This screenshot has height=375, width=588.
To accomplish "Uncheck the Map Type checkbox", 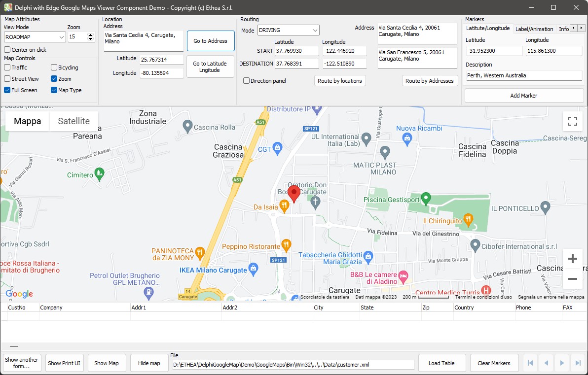I will (x=54, y=90).
